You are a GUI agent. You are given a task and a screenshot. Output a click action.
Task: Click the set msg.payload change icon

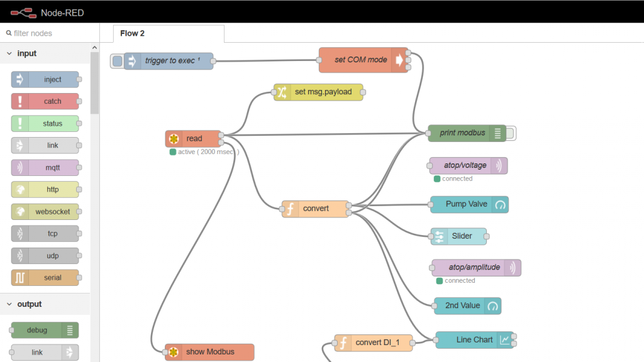pyautogui.click(x=282, y=92)
